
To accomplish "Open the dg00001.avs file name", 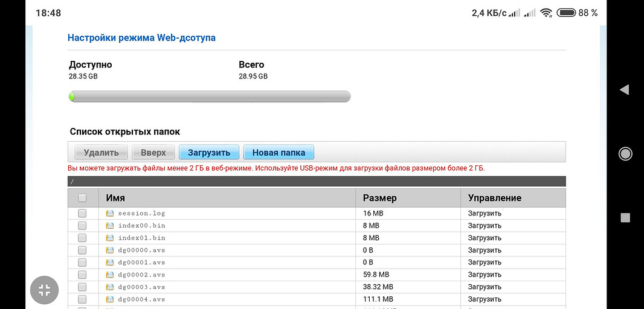I will click(141, 262).
